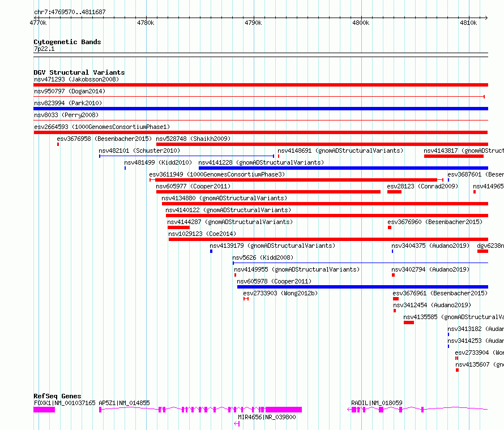
Task: Click the nsv3404375 (Audano2019) label
Action: [x=430, y=246]
